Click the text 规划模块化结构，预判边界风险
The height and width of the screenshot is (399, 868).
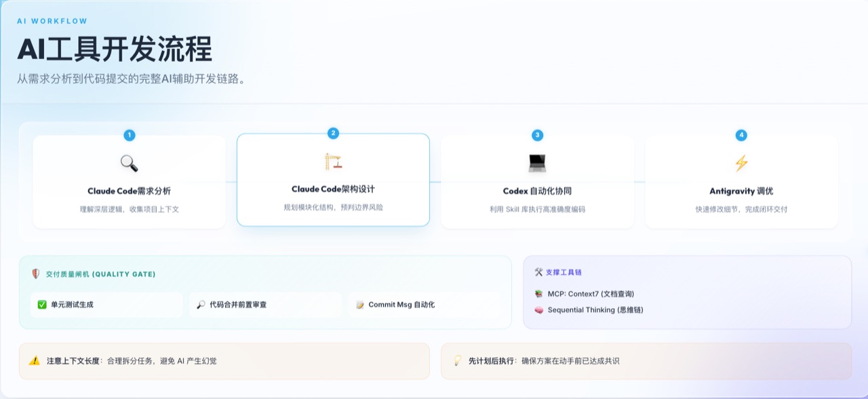[333, 207]
